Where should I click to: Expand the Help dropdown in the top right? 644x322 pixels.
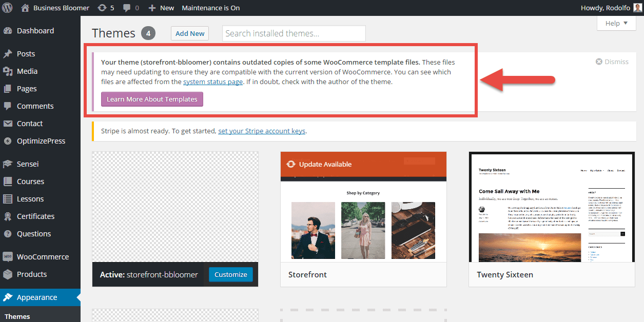(615, 23)
